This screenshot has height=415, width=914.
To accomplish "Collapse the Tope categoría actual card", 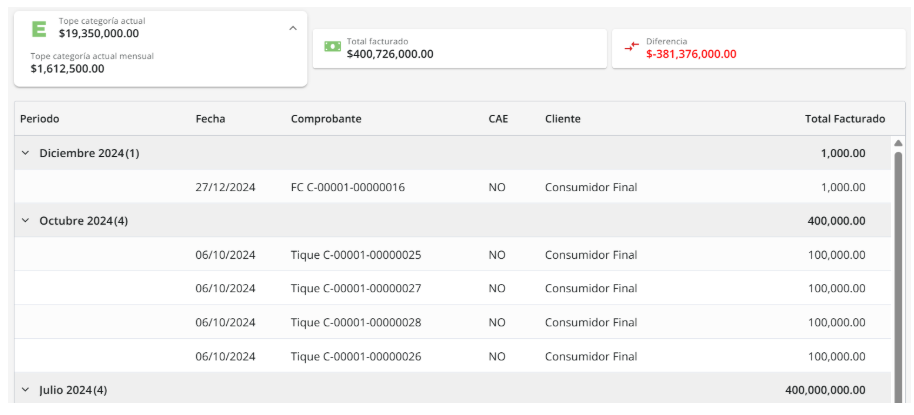I will click(293, 28).
